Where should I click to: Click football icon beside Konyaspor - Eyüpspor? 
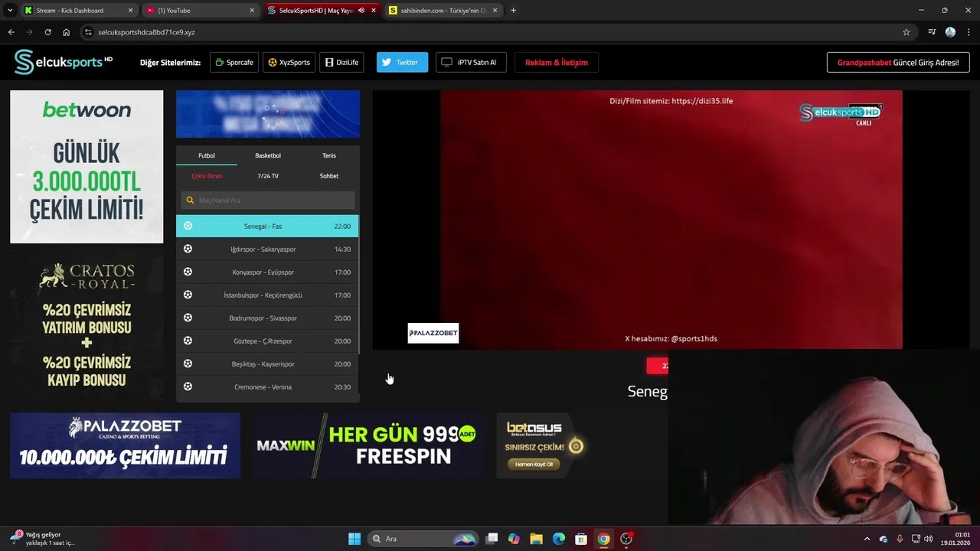188,272
